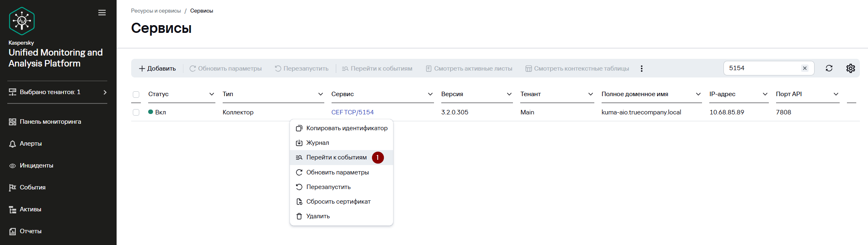The image size is (868, 245).
Task: Click Перейти к событиям in the toolbar
Action: click(377, 69)
